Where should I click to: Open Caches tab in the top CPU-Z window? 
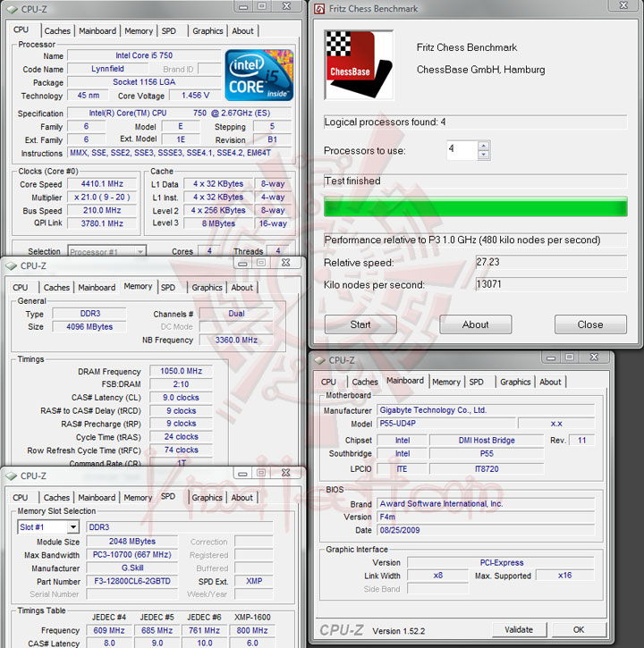pos(57,31)
